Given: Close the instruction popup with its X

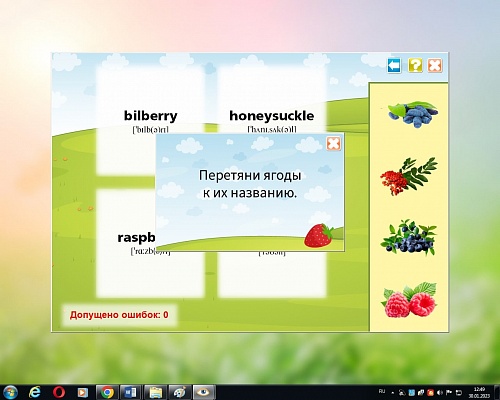Looking at the screenshot, I should [435, 65].
